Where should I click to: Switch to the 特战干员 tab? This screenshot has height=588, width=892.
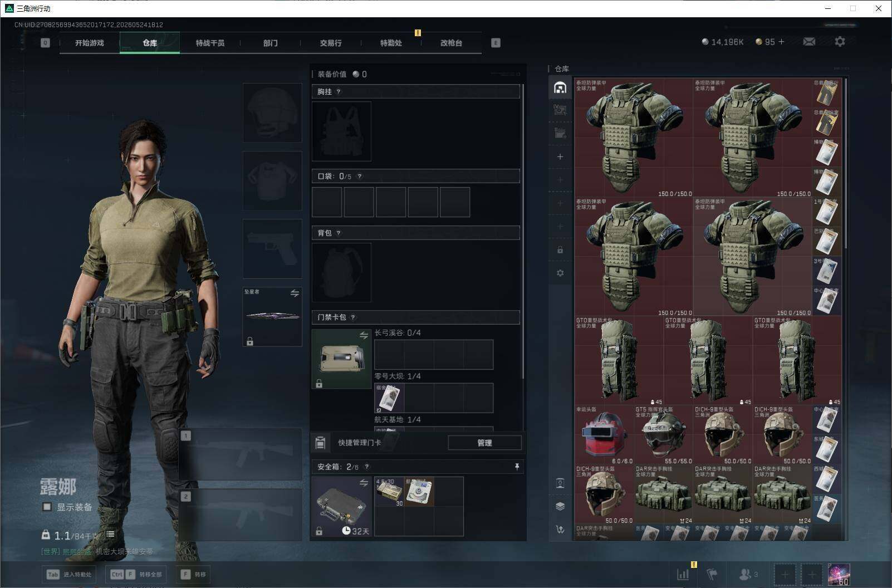210,43
